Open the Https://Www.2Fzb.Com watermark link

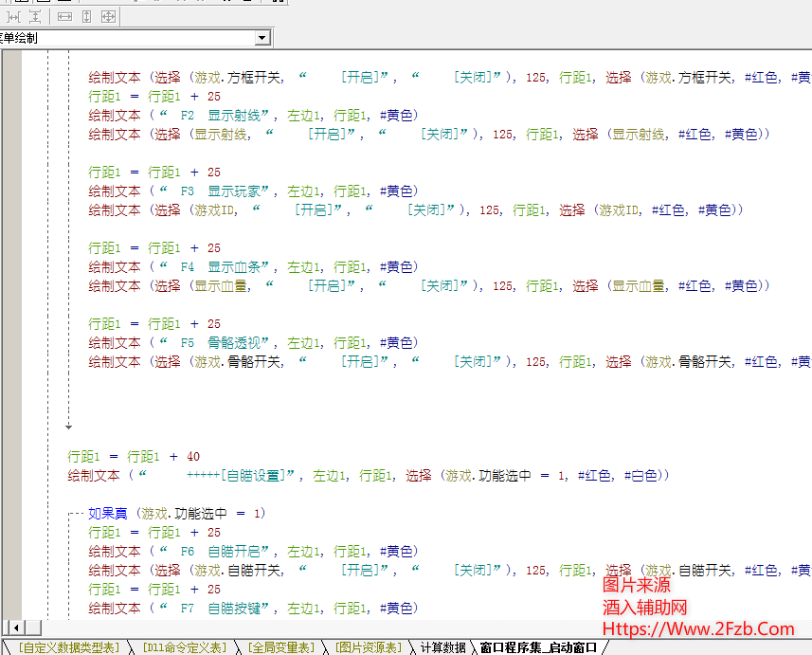pyautogui.click(x=698, y=628)
